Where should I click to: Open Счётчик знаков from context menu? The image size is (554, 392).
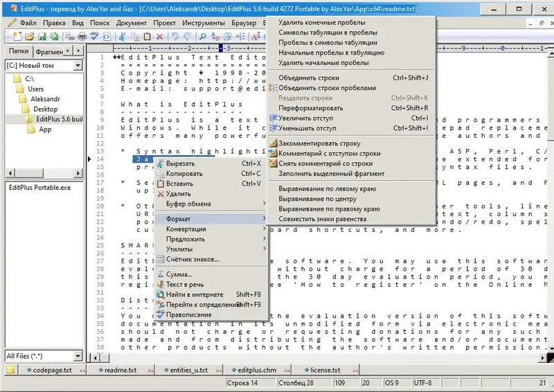(211, 259)
